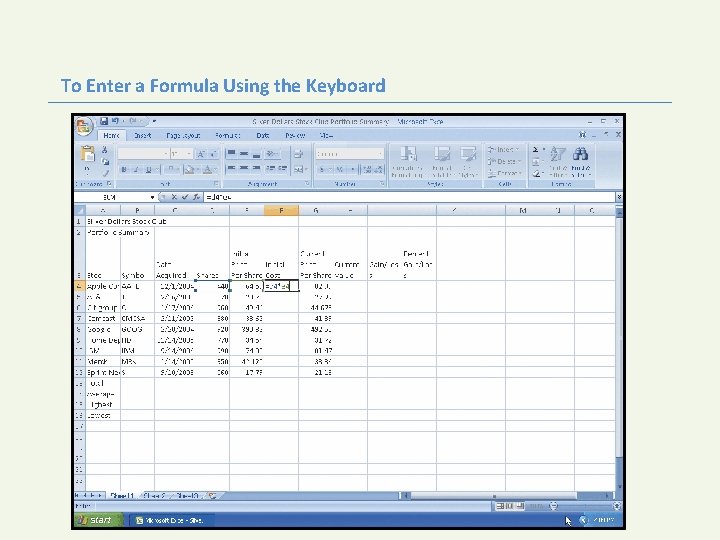The height and width of the screenshot is (540, 720).
Task: Open Conditional Formatting menu
Action: coord(407,162)
